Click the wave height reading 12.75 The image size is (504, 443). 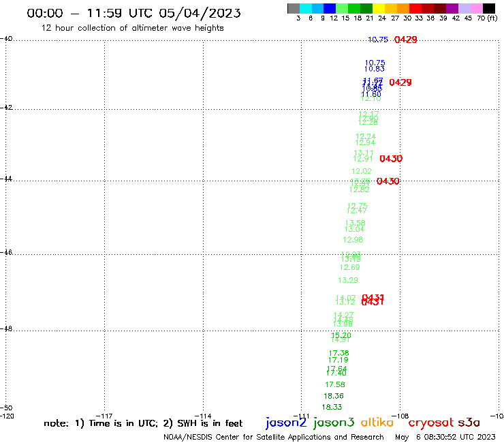[x=357, y=206]
